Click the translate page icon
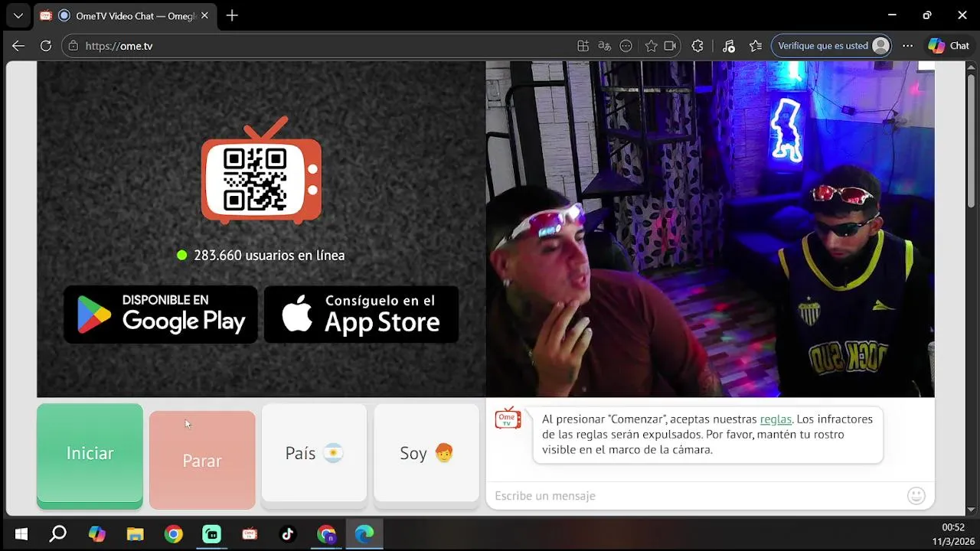 click(x=604, y=46)
